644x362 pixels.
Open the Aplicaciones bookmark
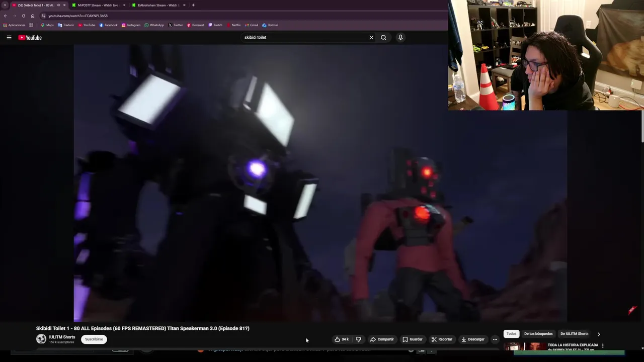(x=14, y=25)
